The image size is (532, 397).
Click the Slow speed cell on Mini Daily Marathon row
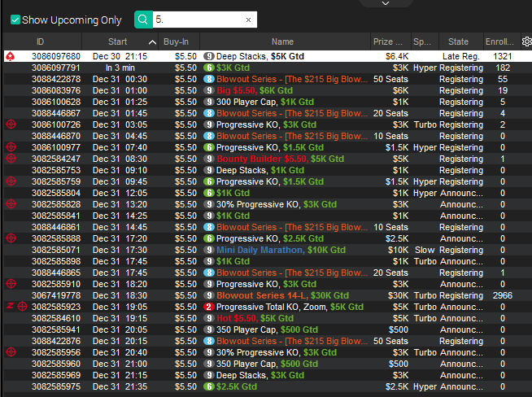425,250
